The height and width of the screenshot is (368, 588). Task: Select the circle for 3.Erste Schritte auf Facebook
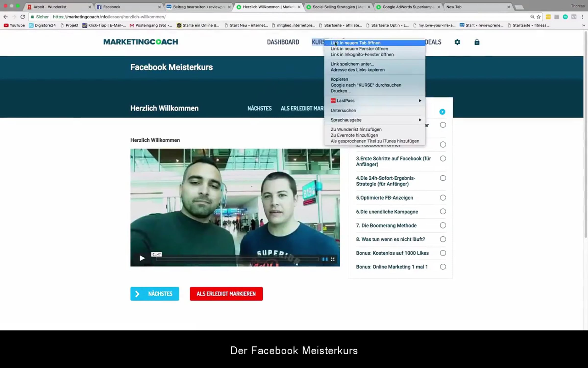443,159
